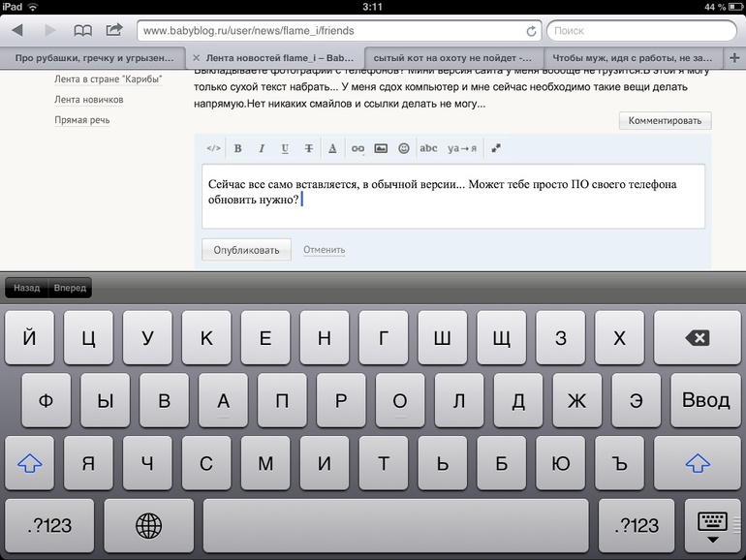The width and height of the screenshot is (746, 560).
Task: Hide the on-screen keyboard
Action: pyautogui.click(x=712, y=526)
